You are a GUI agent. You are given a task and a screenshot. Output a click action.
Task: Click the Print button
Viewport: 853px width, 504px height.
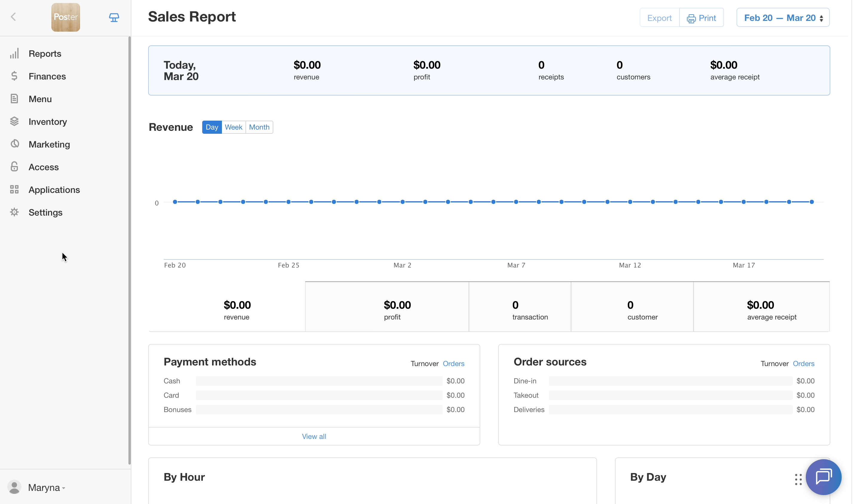tap(701, 18)
